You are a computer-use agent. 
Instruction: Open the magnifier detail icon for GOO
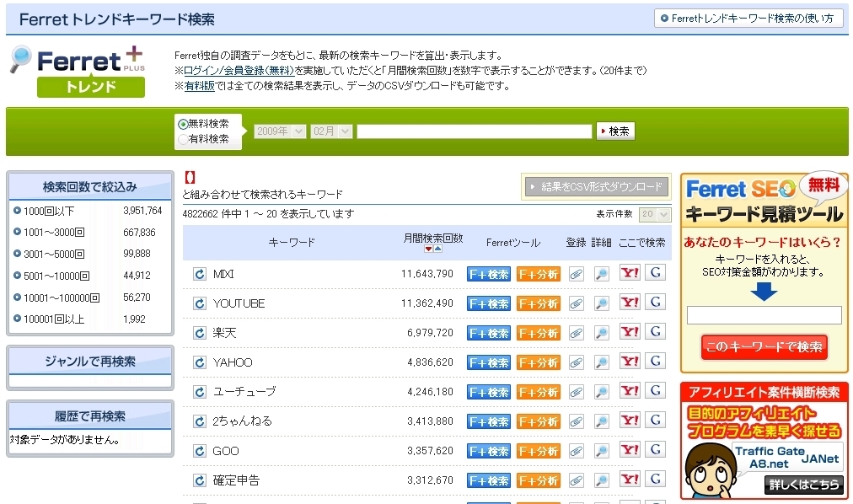click(601, 451)
